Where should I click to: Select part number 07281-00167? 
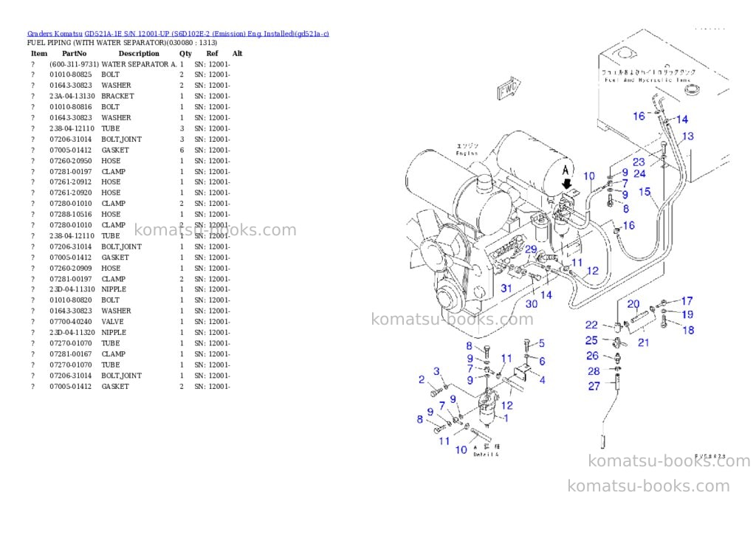tap(70, 354)
